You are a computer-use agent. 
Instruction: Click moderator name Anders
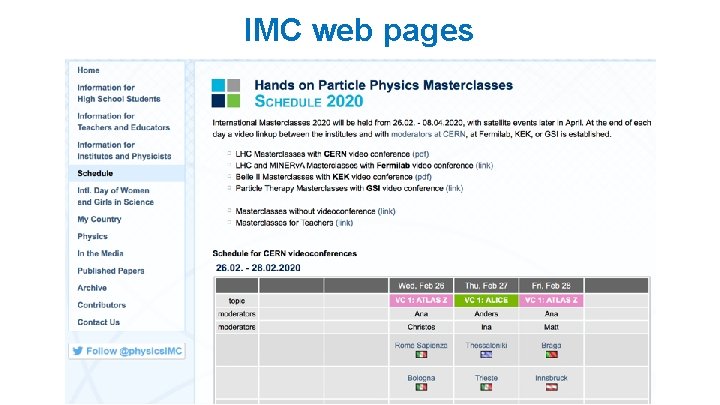(486, 314)
